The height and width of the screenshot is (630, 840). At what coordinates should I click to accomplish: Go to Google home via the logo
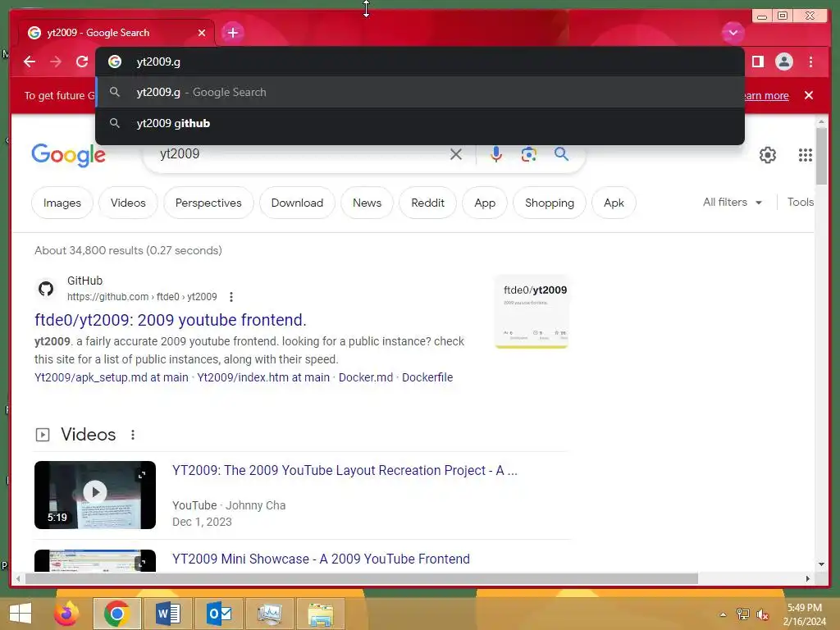(x=69, y=155)
